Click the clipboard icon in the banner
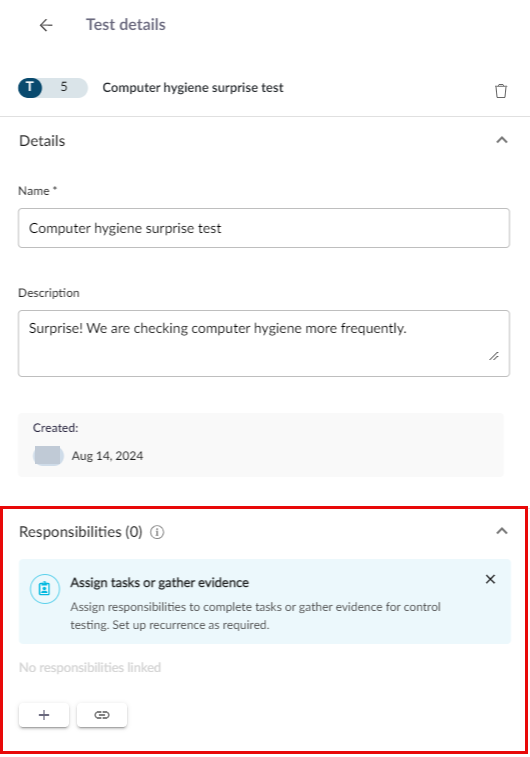Screen dimensions: 530x757 point(44,589)
